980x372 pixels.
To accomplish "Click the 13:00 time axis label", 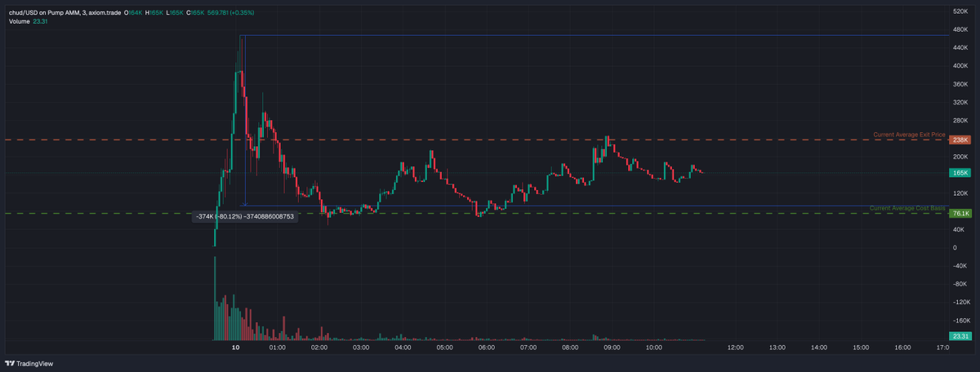I will [777, 348].
